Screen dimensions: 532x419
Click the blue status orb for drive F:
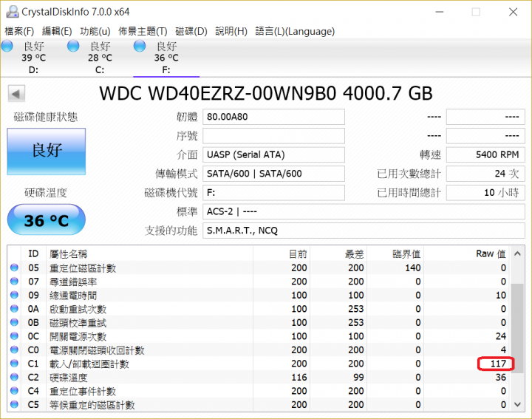140,46
